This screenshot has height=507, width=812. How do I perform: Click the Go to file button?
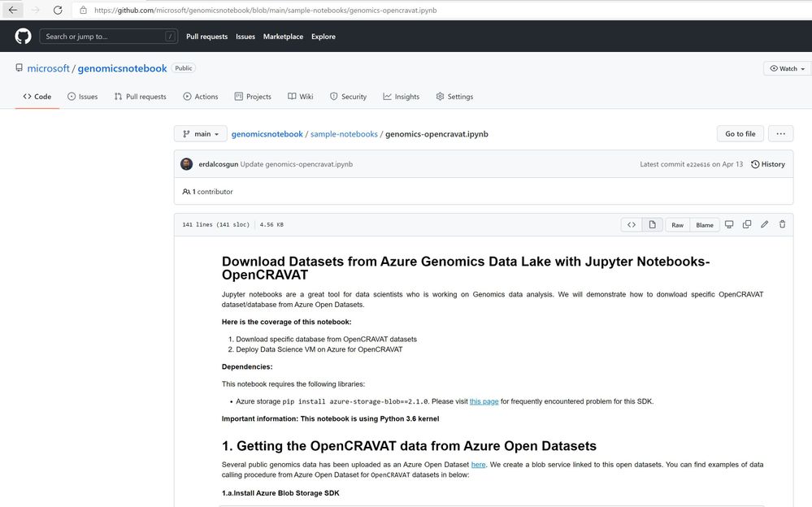[740, 133]
